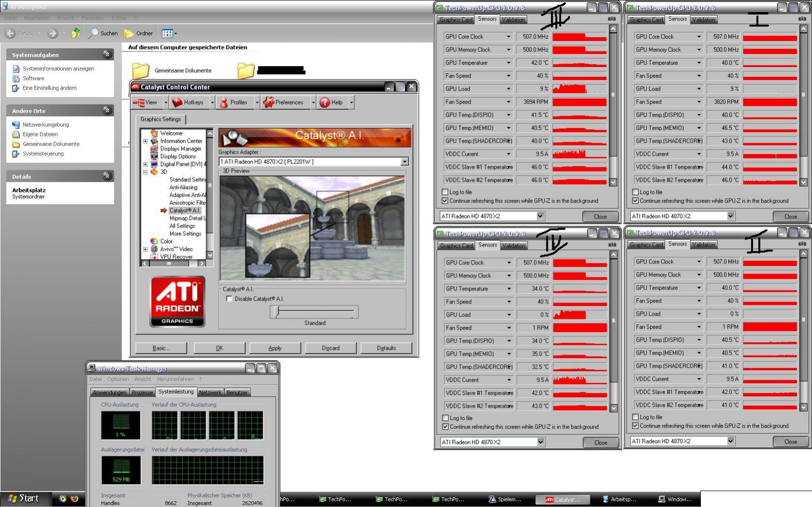This screenshot has width=812, height=507.
Task: Click the 3D Preview image in Catalyst
Action: [312, 228]
